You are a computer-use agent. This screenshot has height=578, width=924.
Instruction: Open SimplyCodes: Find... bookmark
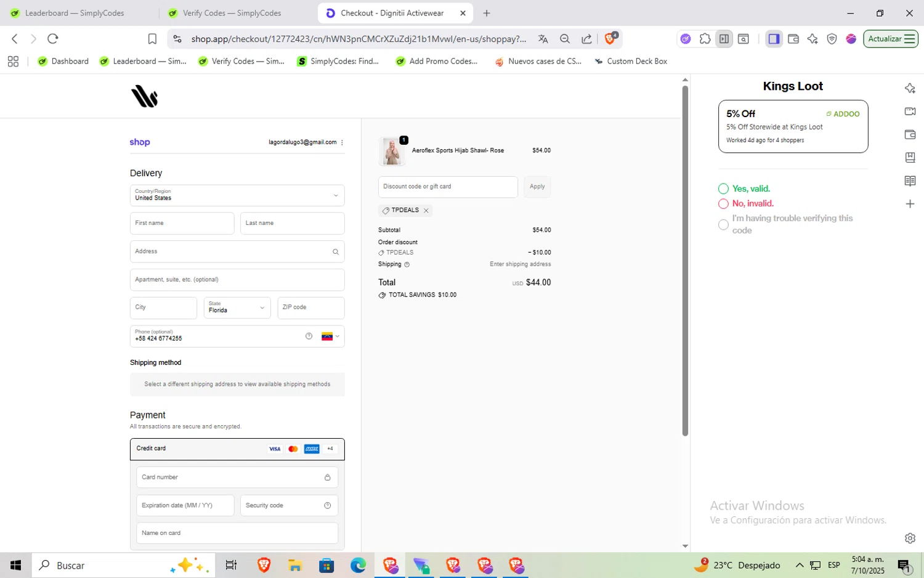click(x=338, y=61)
